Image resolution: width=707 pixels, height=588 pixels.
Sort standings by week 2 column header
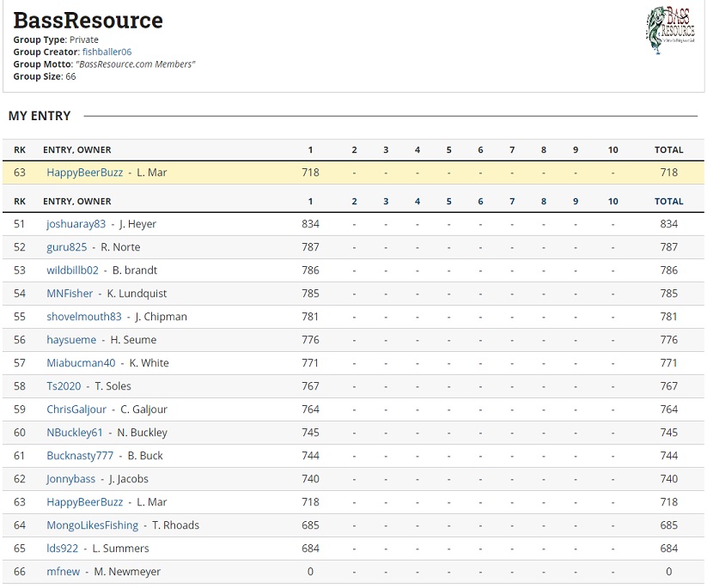coord(355,202)
